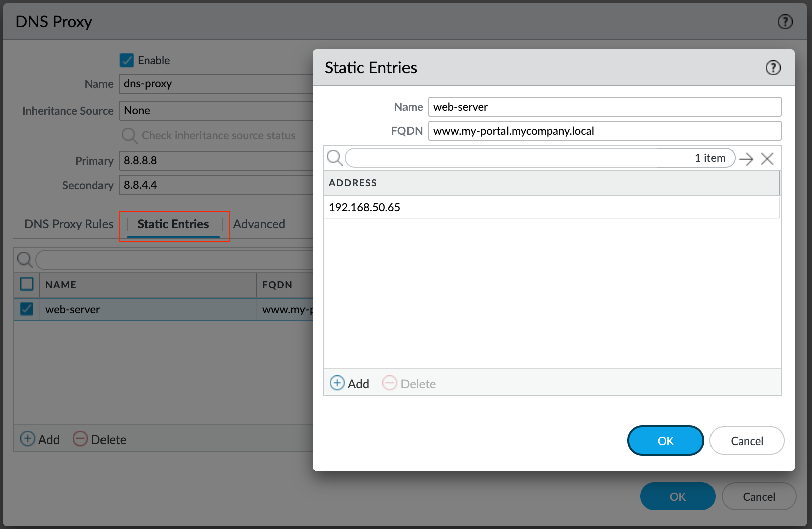Image resolution: width=812 pixels, height=529 pixels.
Task: Toggle the Enable checkbox
Action: 127,60
